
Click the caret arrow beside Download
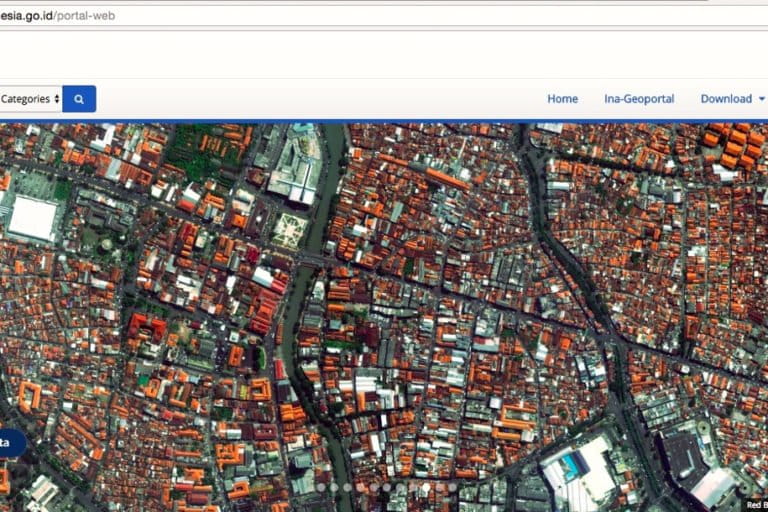762,99
